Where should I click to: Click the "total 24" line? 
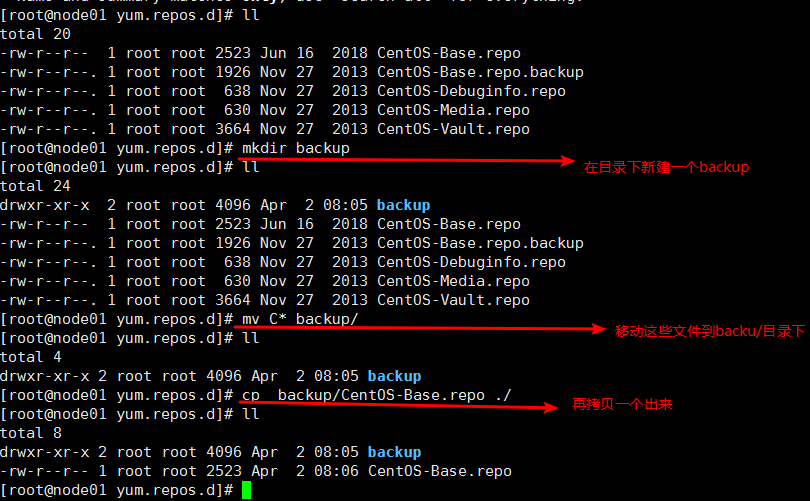pyautogui.click(x=35, y=186)
